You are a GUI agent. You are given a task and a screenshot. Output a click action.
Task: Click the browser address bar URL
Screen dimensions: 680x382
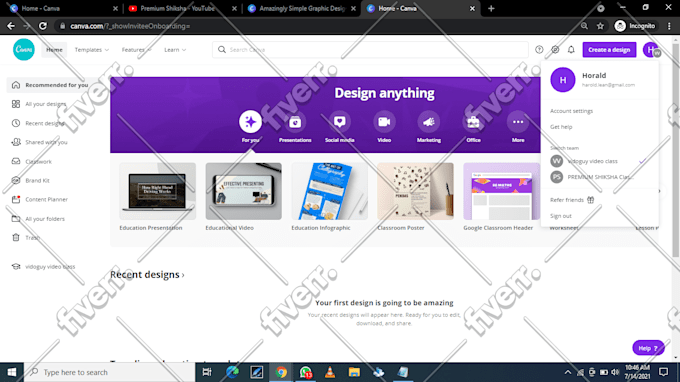coord(130,26)
